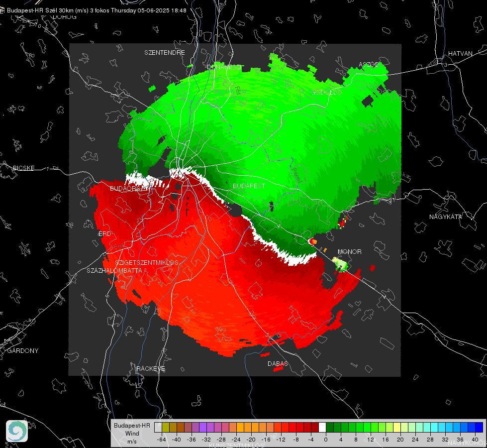Click the MONOR town label
Screen dimensions: 487x448
(350, 251)
